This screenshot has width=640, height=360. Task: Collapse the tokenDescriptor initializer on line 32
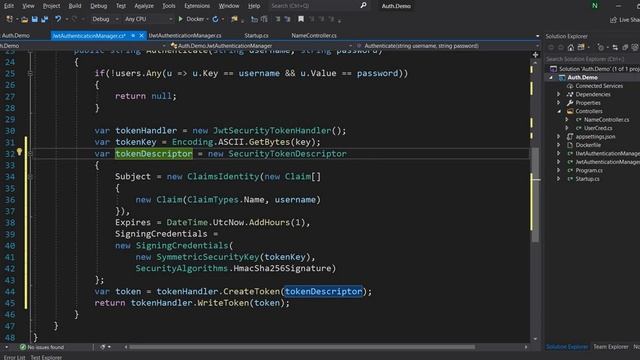click(x=30, y=153)
